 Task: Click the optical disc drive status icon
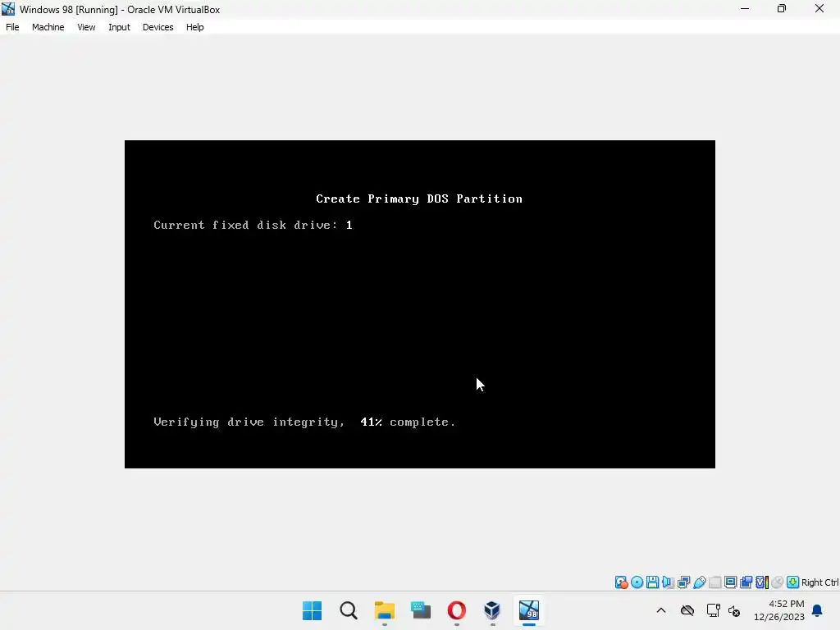(x=637, y=582)
